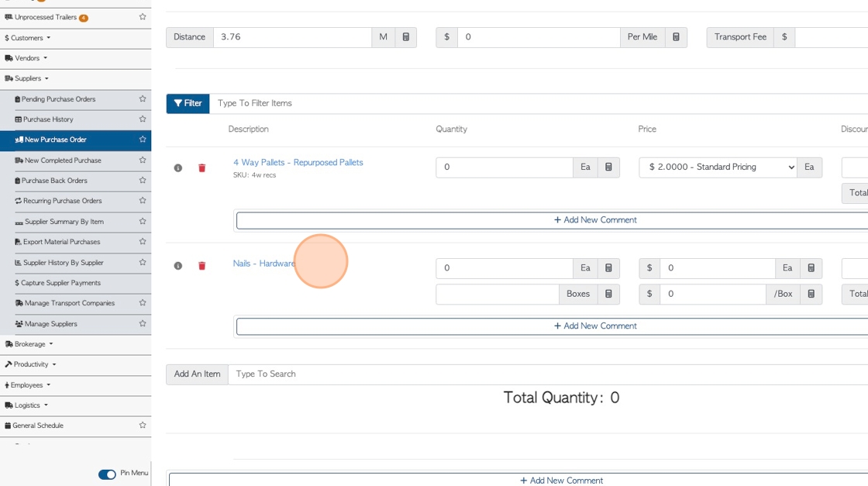868x486 pixels.
Task: Star the Supplier Summary By Item entry
Action: click(143, 222)
